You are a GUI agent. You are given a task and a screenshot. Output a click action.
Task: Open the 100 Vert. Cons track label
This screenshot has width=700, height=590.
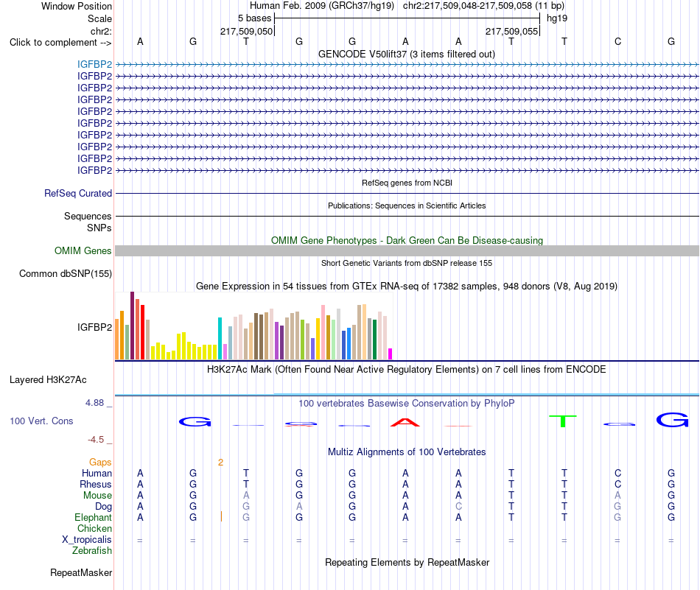coord(41,421)
